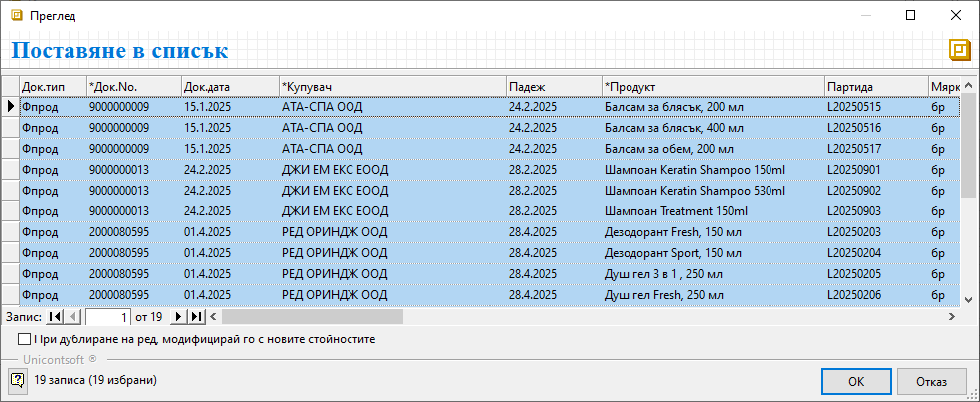Click the Док.тип column header
Viewport: 980px width, 402px height.
coord(53,86)
